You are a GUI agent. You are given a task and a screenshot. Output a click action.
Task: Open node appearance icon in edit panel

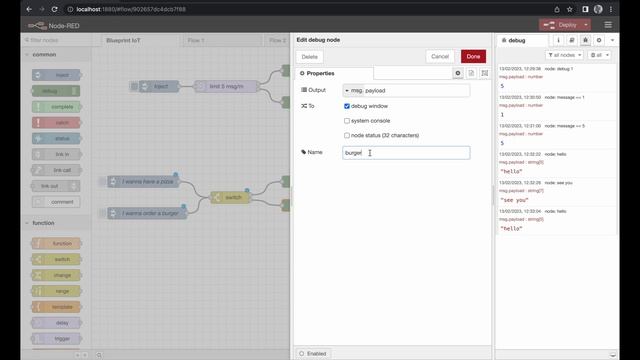484,73
